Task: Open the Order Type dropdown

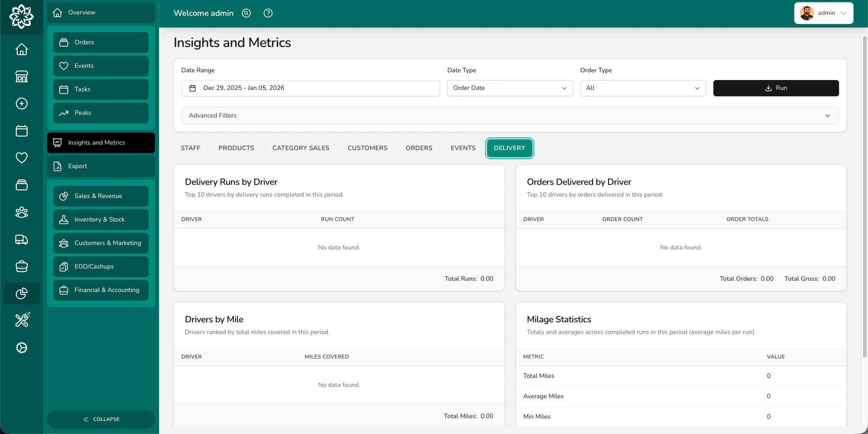Action: click(642, 88)
